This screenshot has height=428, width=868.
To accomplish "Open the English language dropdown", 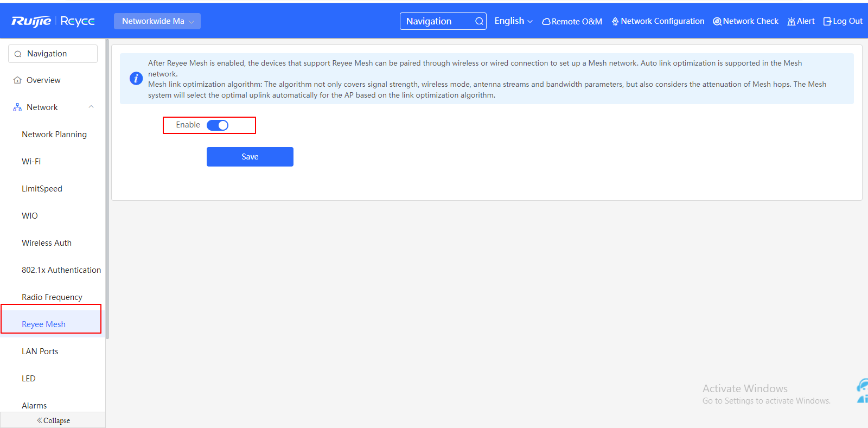I will (x=513, y=21).
